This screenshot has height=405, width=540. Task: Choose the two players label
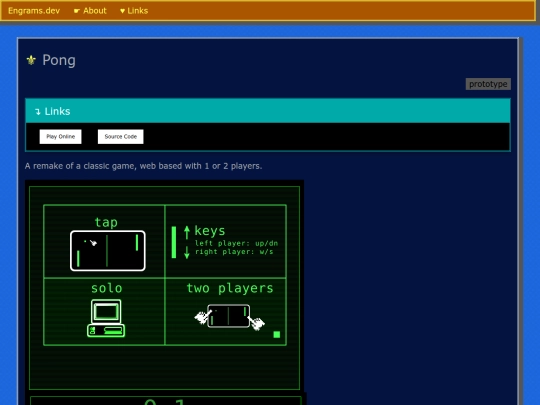pos(230,288)
